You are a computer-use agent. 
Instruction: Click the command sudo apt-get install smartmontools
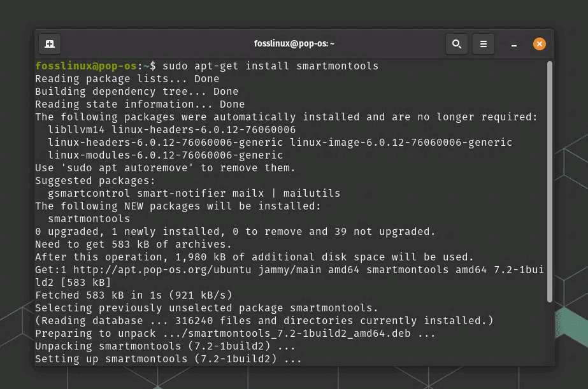point(270,66)
